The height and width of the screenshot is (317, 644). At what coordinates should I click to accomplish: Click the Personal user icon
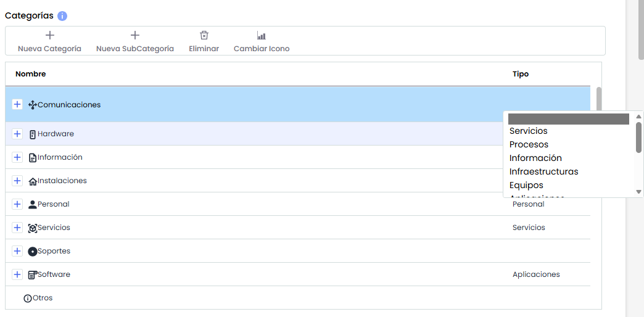tap(33, 205)
